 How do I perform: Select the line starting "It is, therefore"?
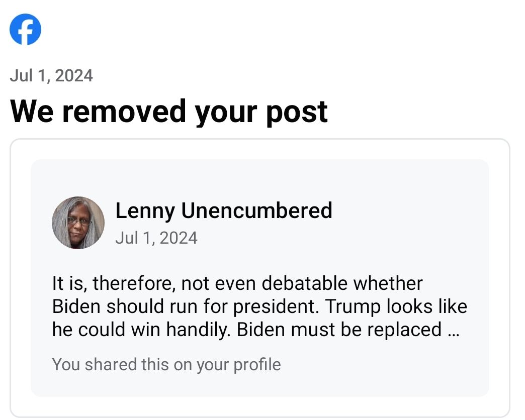click(x=237, y=283)
